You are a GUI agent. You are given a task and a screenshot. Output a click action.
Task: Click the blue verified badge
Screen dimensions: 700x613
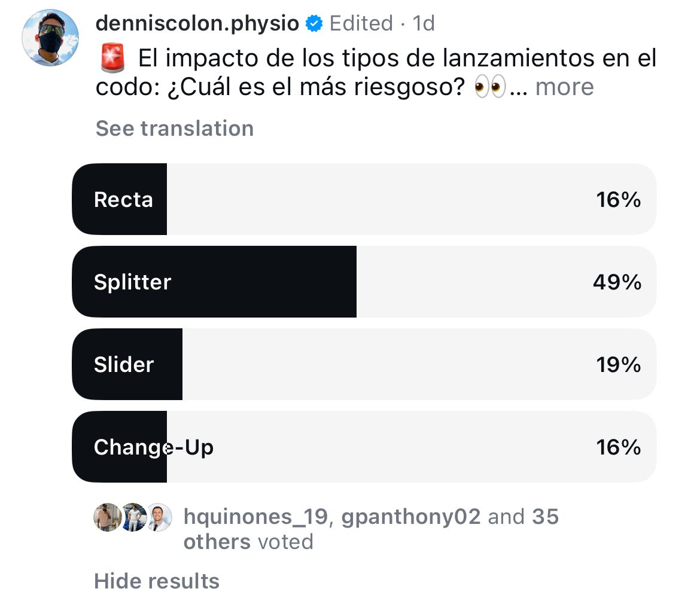pyautogui.click(x=314, y=24)
